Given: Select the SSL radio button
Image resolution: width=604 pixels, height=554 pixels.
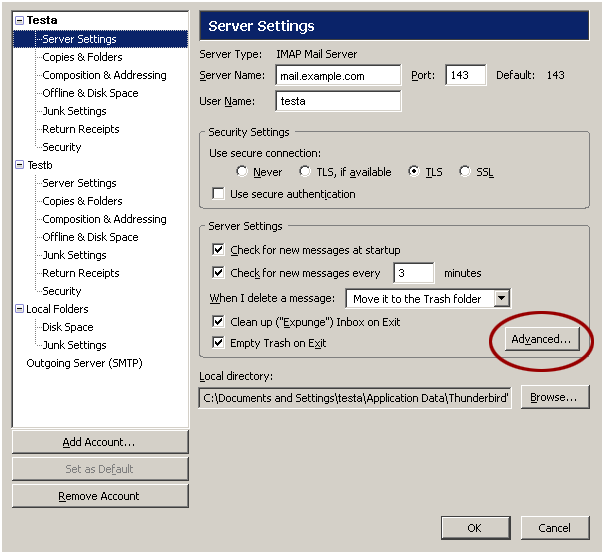Looking at the screenshot, I should click(465, 171).
